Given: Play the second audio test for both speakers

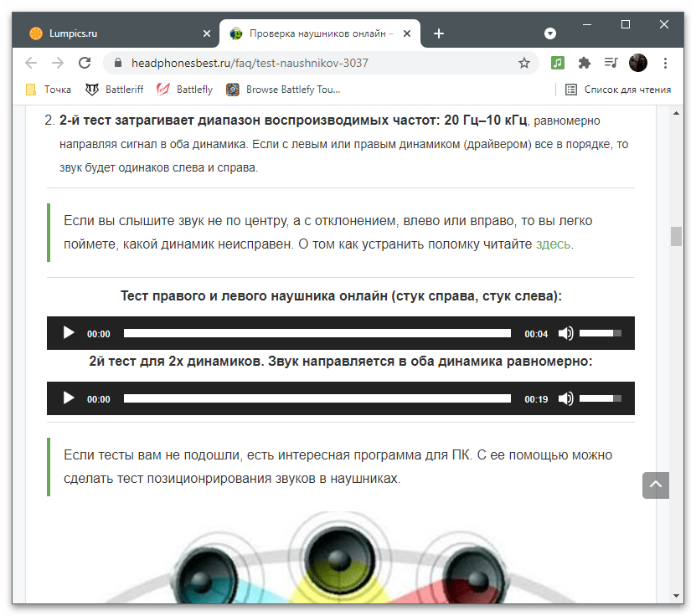Looking at the screenshot, I should coord(69,398).
